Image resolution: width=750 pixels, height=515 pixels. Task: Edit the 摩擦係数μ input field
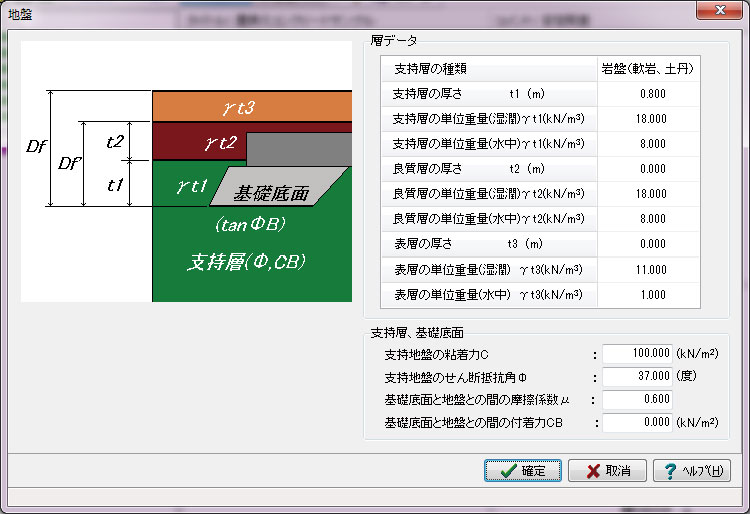(x=637, y=399)
